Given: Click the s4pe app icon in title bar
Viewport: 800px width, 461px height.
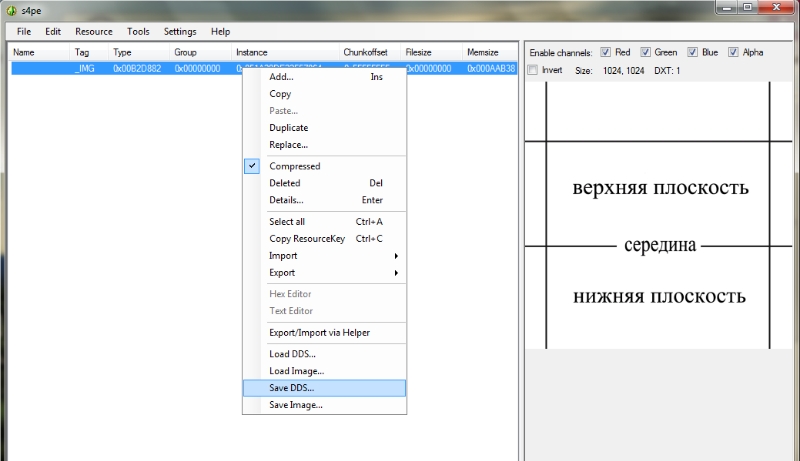Looking at the screenshot, I should (12, 9).
